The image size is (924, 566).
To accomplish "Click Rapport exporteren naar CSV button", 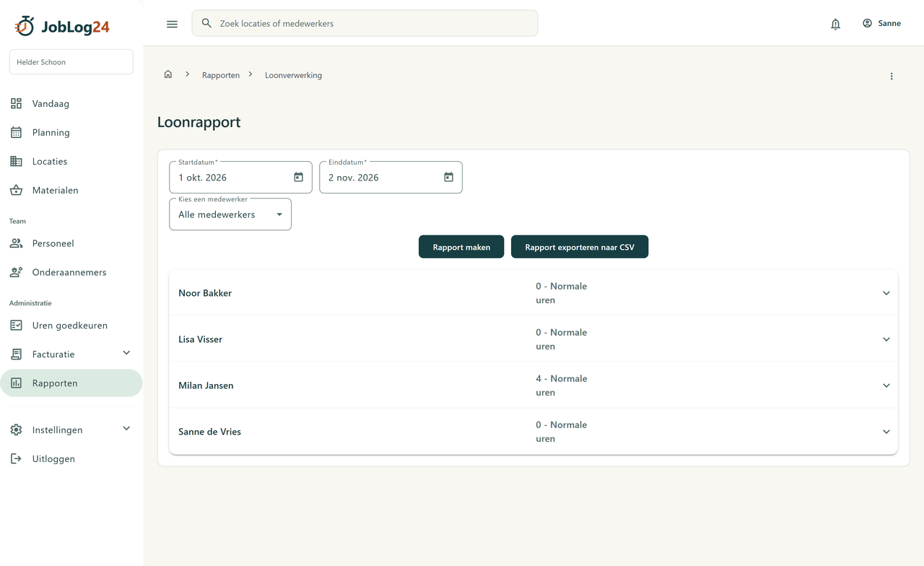I will pos(580,247).
